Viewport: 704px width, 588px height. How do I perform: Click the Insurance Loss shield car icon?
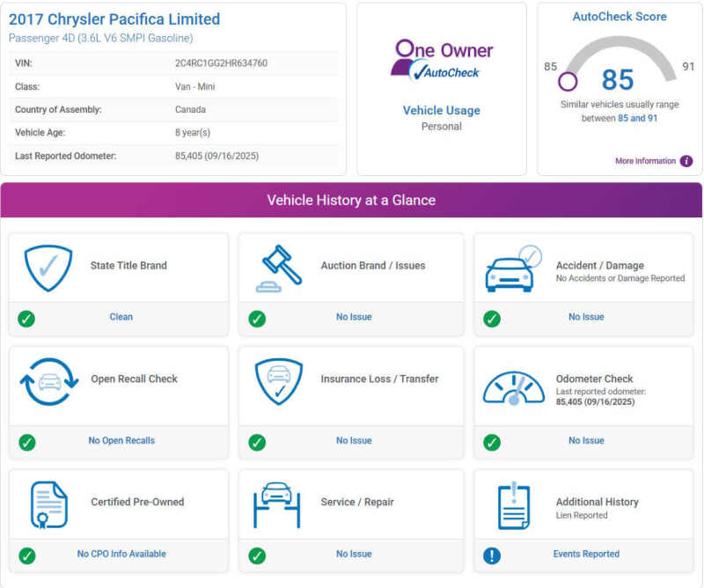click(x=278, y=381)
